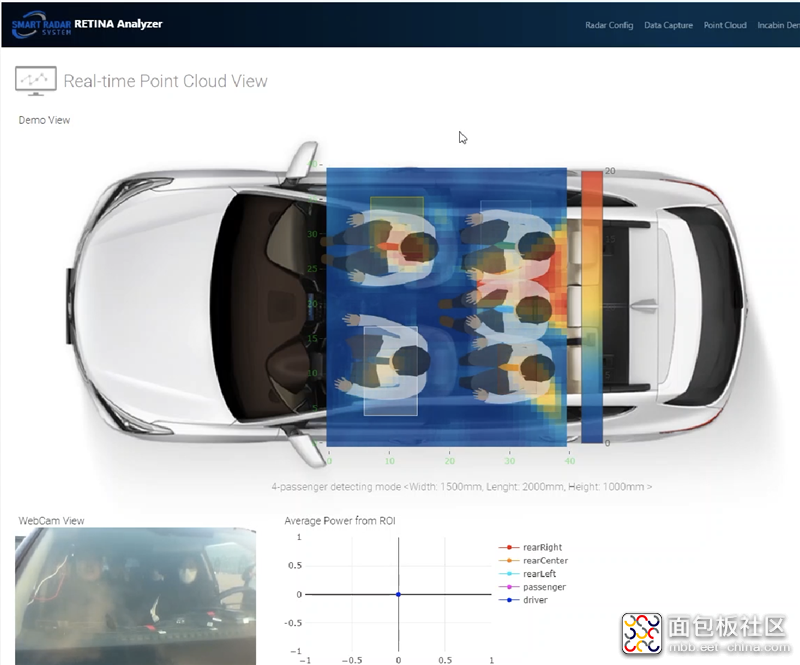Click the WebCam View video feed
The image size is (800, 665).
coord(135,596)
